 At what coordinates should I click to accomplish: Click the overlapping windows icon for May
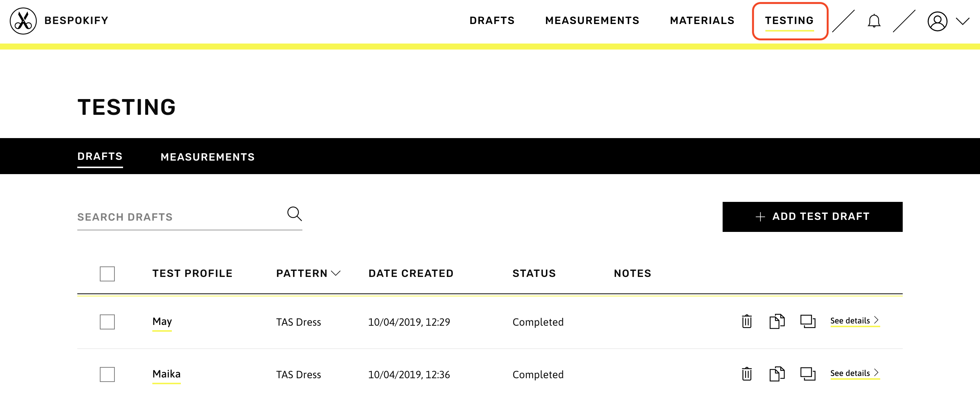pyautogui.click(x=807, y=322)
